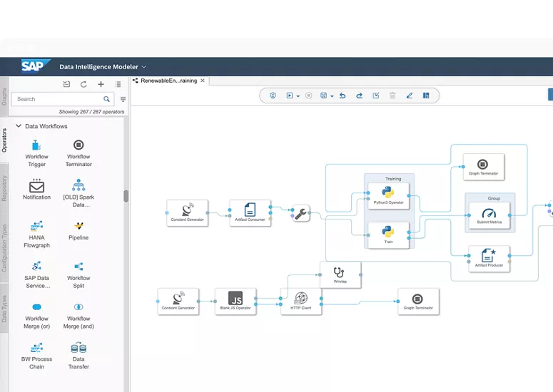
Task: Click the Training group label
Action: click(x=393, y=179)
